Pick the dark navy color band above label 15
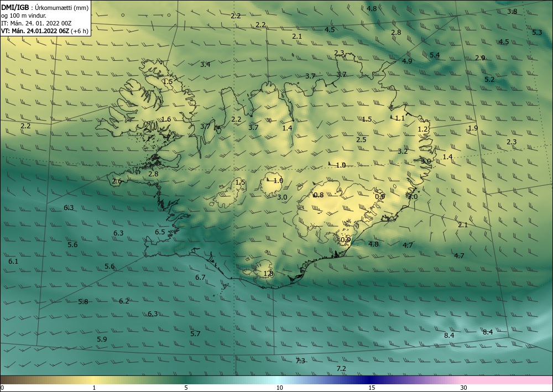The image size is (553, 392). 369,380
